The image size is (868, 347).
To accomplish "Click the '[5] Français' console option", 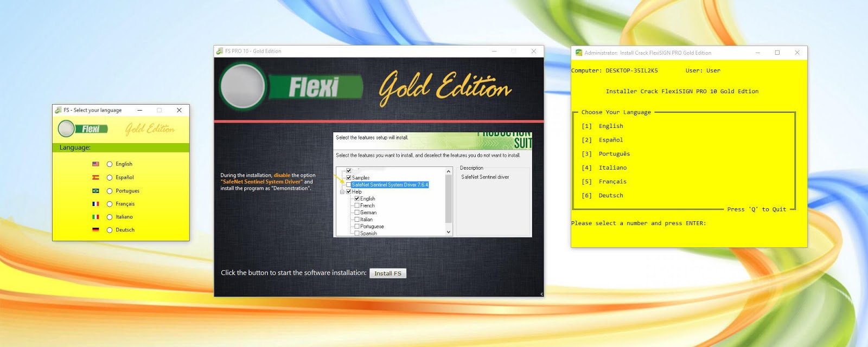I will 604,182.
